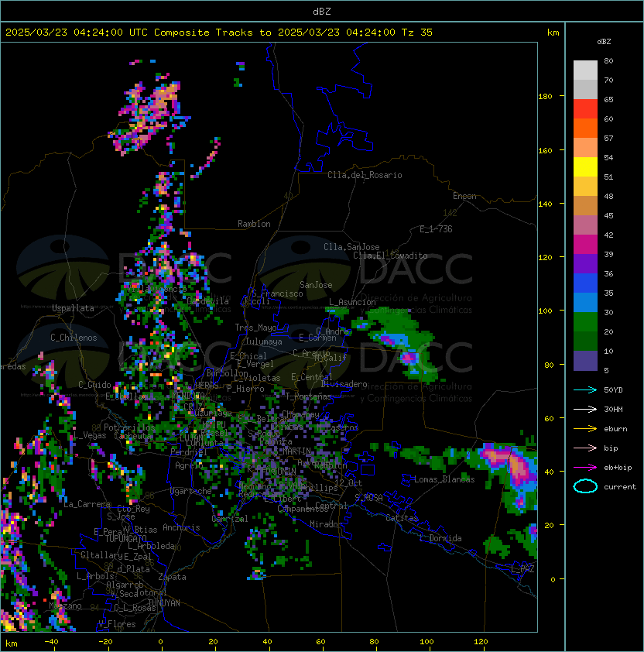Image resolution: width=644 pixels, height=652 pixels.
Task: Click the 'S_Francisco' place label
Action: [277, 293]
